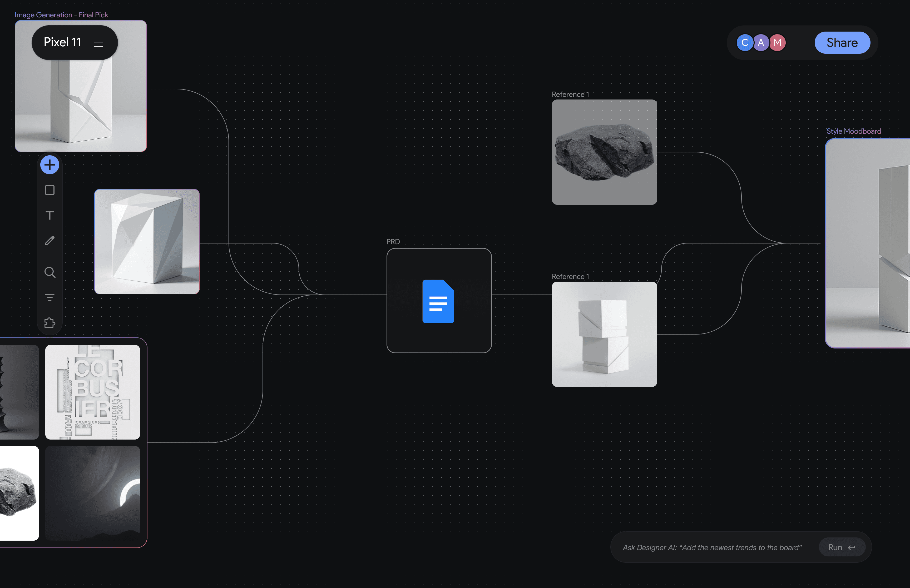Click collaborator avatar A
Screen dimensions: 910x588
click(761, 42)
